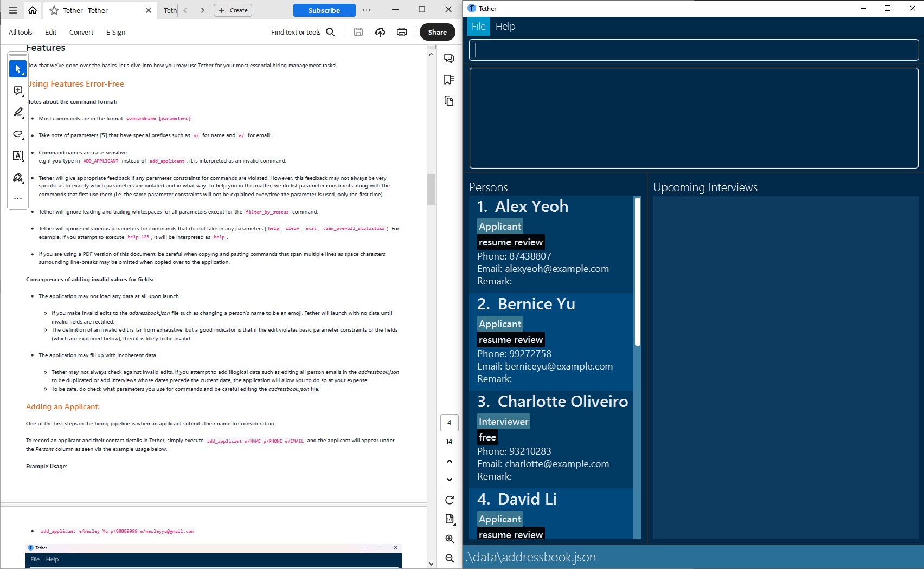The height and width of the screenshot is (569, 924).
Task: Click the Persons list scrollbar
Action: (x=638, y=271)
